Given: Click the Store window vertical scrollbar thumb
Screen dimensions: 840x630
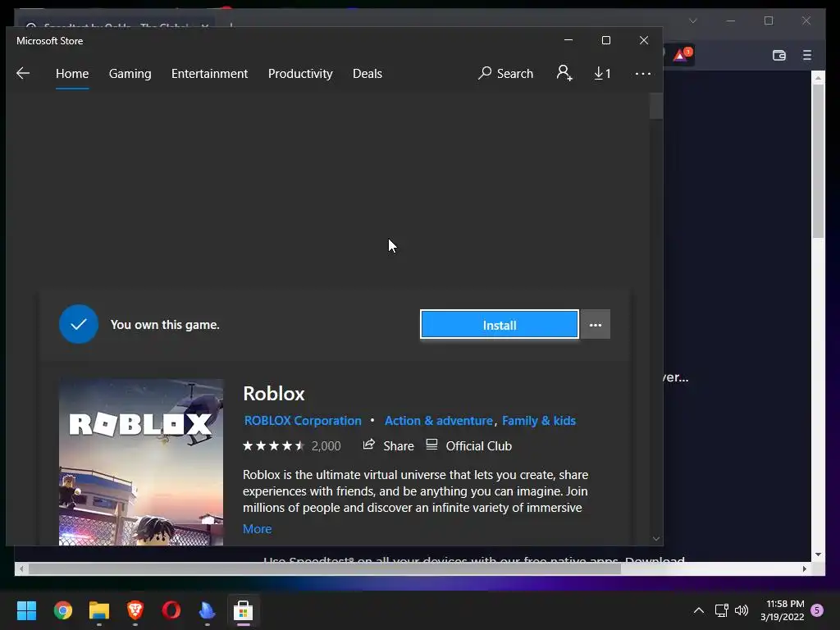Looking at the screenshot, I should (x=656, y=106).
